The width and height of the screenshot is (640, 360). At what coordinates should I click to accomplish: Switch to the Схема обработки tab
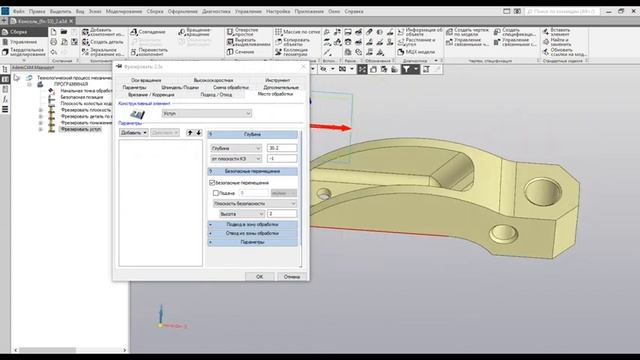[231, 87]
